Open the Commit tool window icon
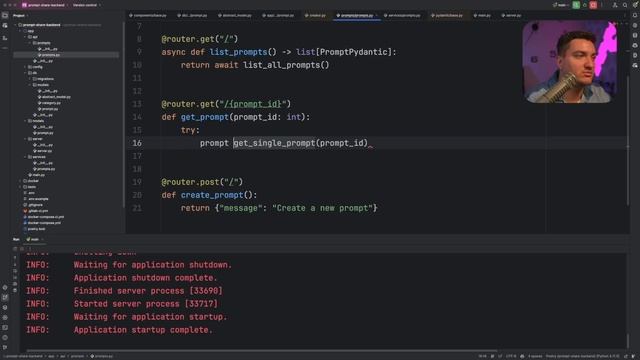Image resolution: width=640 pixels, height=360 pixels. coord(5,26)
